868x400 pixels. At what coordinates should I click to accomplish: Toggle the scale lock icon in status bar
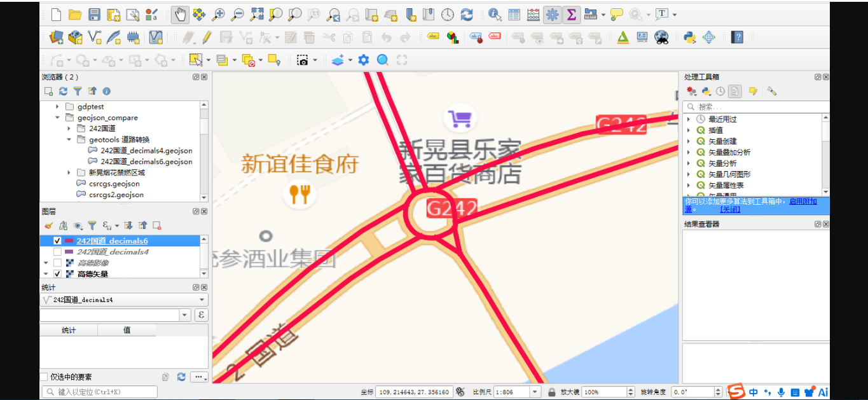click(x=552, y=392)
